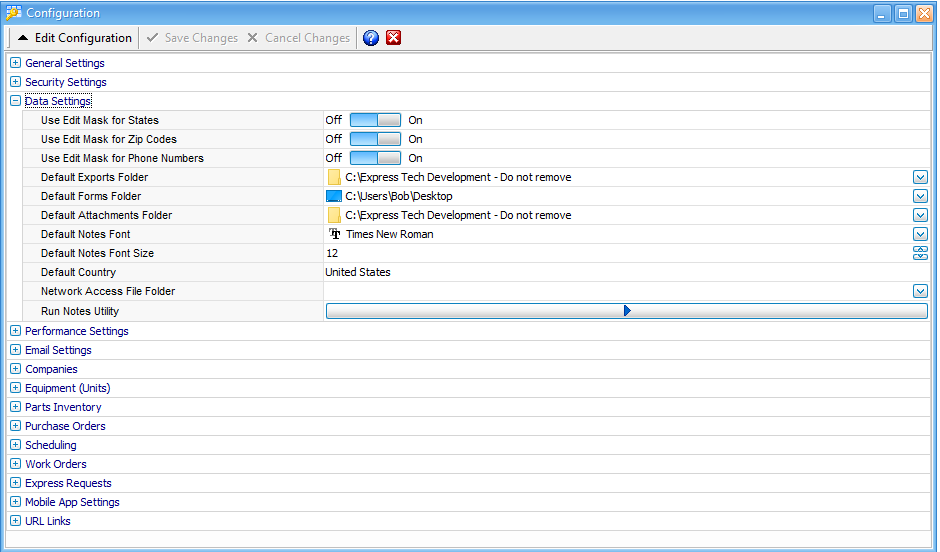Click the red X close icon in toolbar
The height and width of the screenshot is (552, 940).
393,38
